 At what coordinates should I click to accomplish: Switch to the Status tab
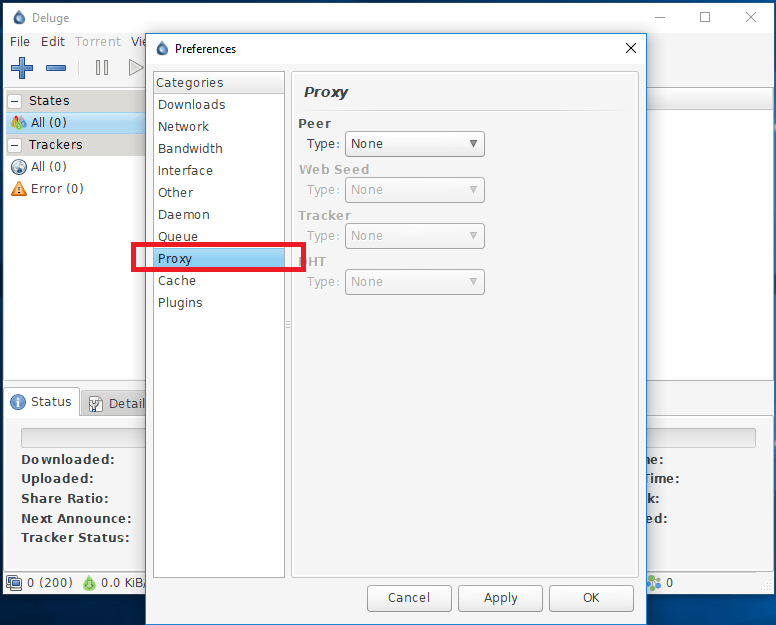42,402
